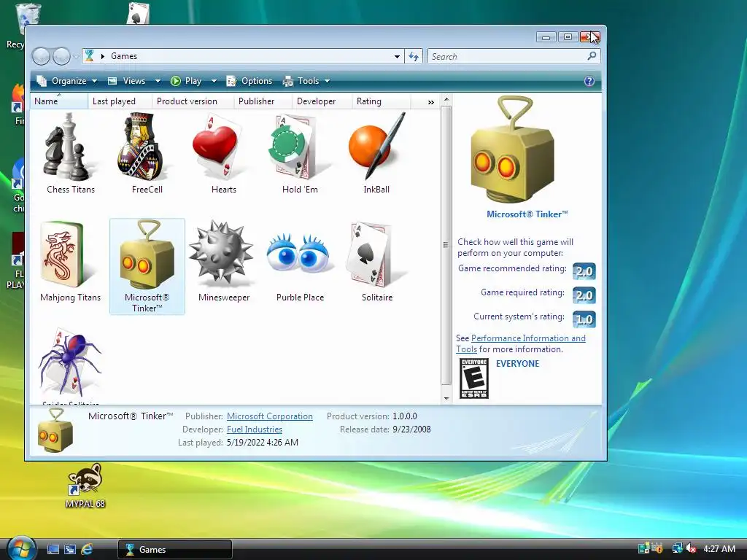The image size is (747, 560).
Task: Click the 'Last played: 5/19/2022 4:26 AM' value
Action: (x=263, y=443)
